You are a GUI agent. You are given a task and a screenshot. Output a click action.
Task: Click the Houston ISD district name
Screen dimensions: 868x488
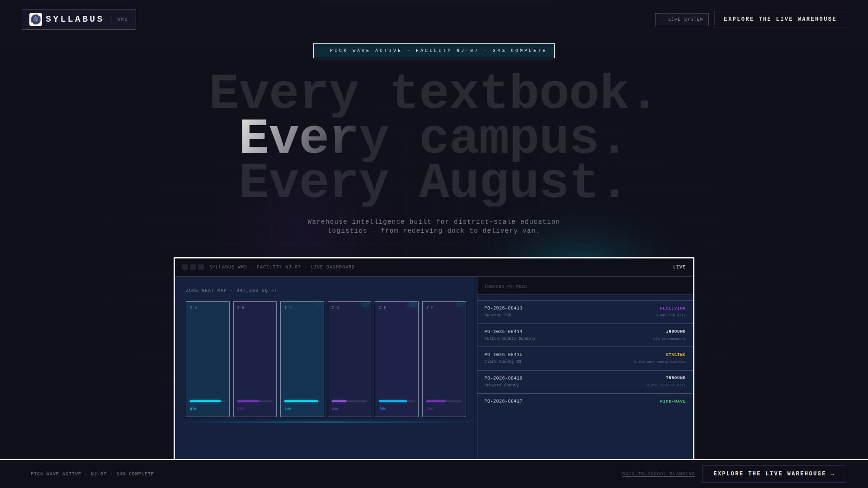498,315
